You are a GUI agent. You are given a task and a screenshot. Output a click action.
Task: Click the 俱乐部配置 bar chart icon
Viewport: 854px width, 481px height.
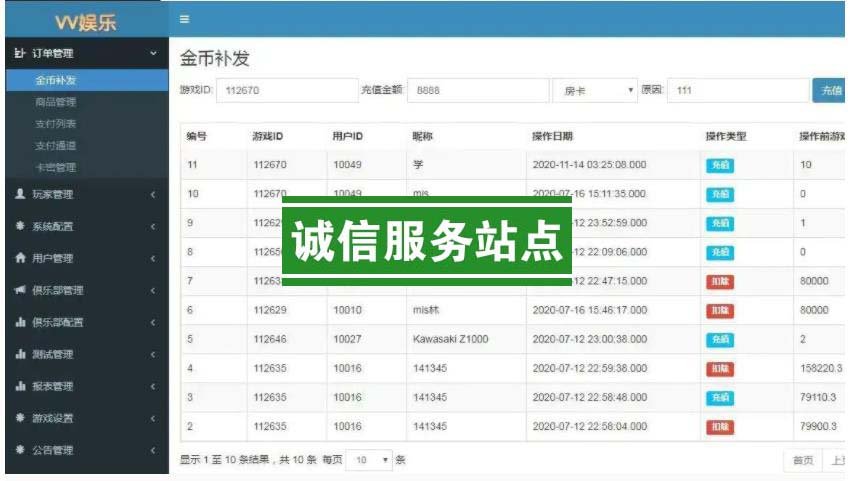click(20, 322)
